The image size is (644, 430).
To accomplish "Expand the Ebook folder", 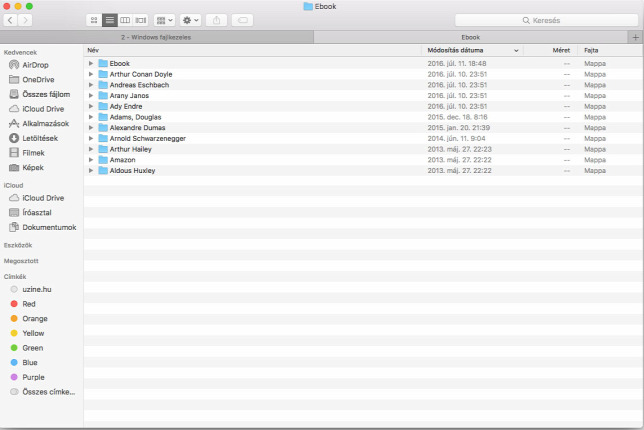I will pyautogui.click(x=91, y=63).
